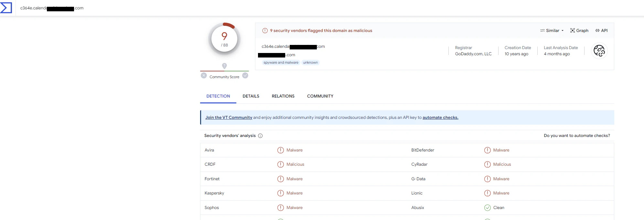Switch to the RELATIONS tab
Screen dimensions: 644x220
(283, 96)
